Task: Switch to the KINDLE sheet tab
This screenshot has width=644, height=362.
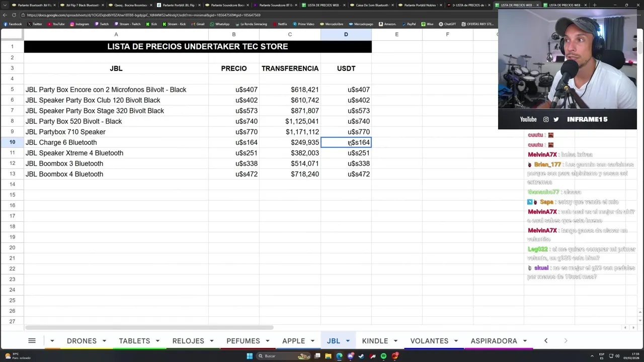Action: coord(375,341)
